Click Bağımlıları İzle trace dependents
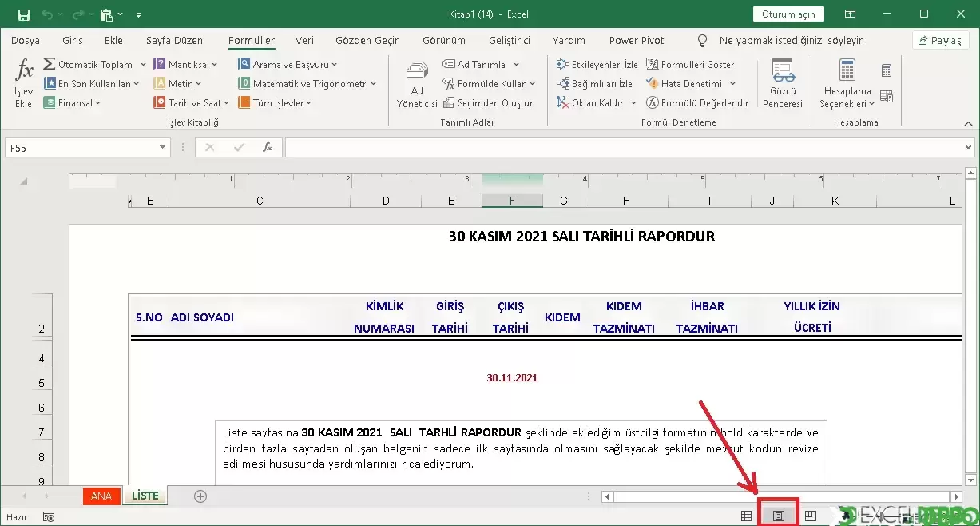This screenshot has width=980, height=526. 595,83
